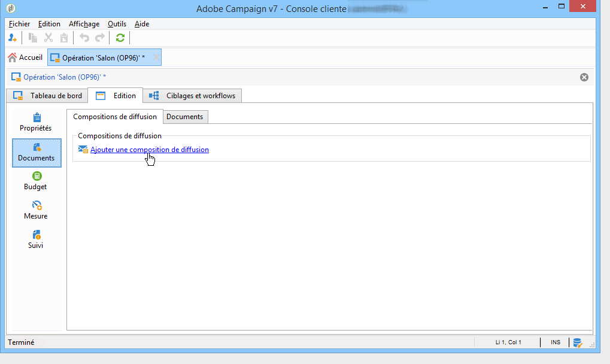Image resolution: width=610 pixels, height=364 pixels.
Task: Click the Copy toolbar icon
Action: 33,38
